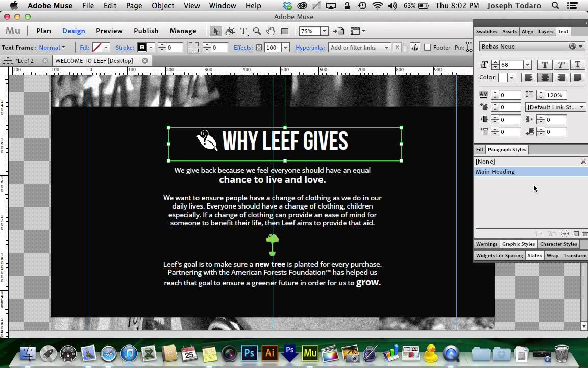588x368 pixels.
Task: Enable the Footer checkbox
Action: click(428, 48)
